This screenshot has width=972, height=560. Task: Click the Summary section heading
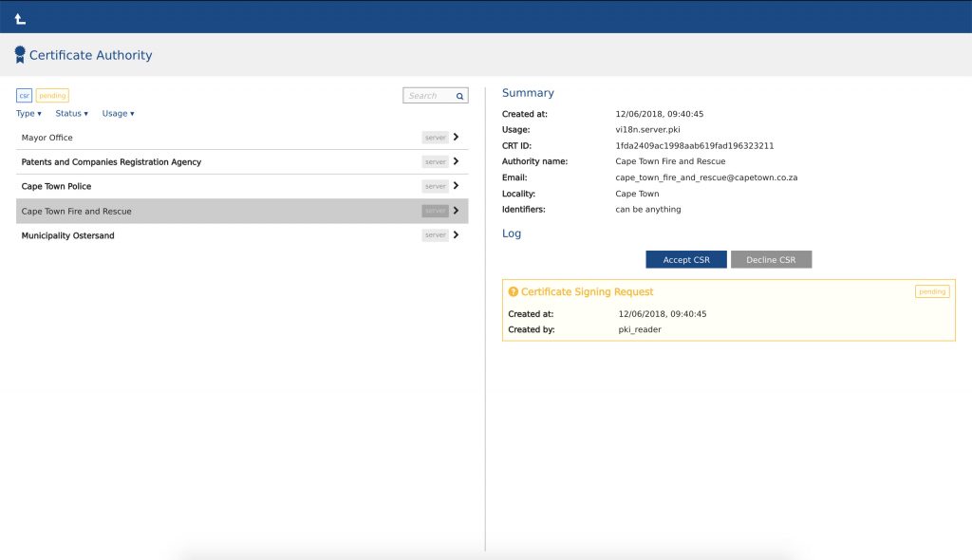coord(528,92)
